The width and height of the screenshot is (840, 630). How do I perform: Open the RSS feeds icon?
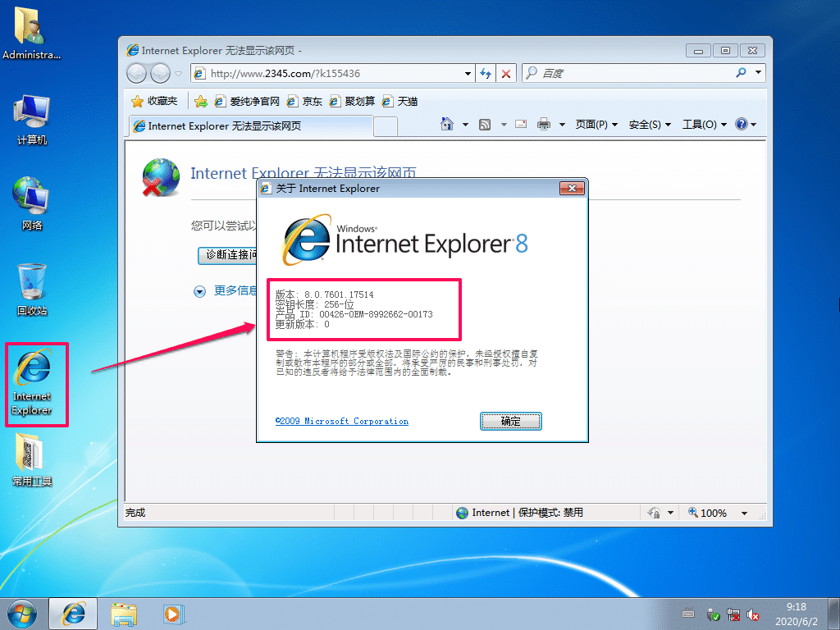click(x=486, y=124)
